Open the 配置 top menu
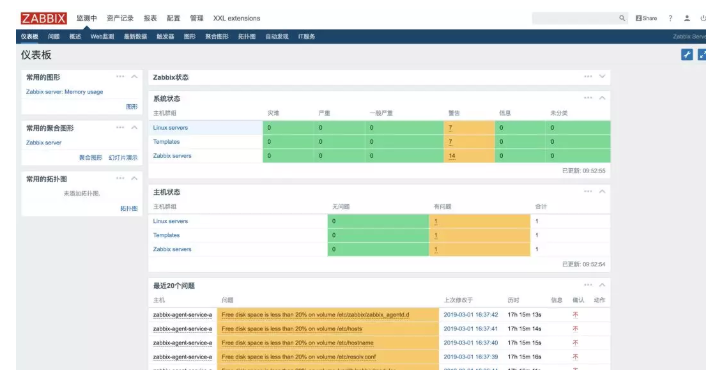The image size is (714, 384). tap(173, 18)
